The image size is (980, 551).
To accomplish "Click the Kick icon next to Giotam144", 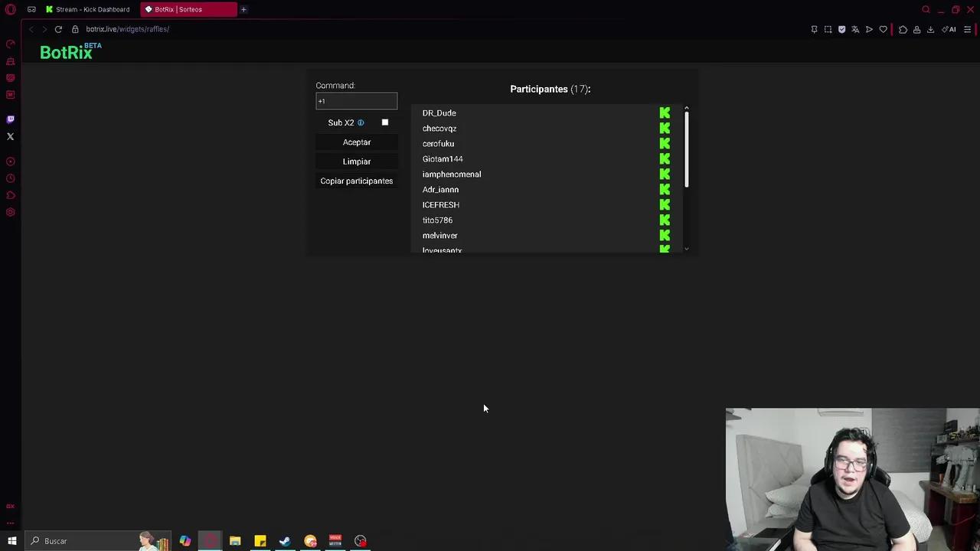I will 665,158.
